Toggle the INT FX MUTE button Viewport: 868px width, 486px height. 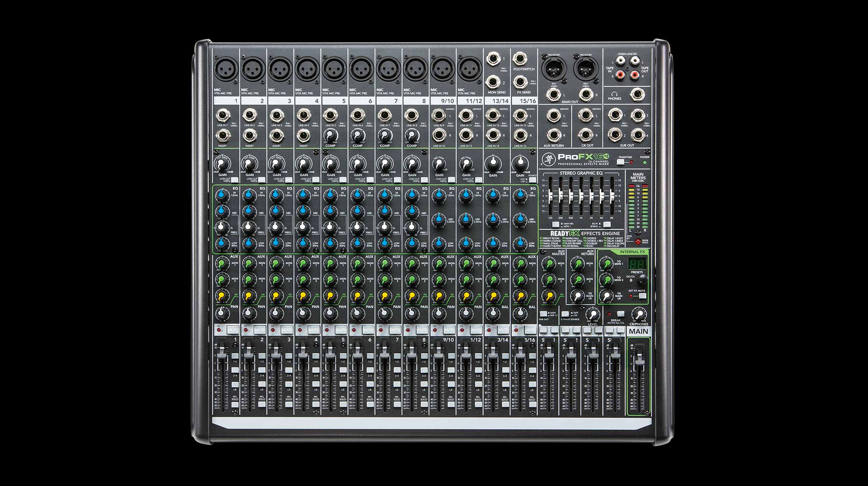coord(642,296)
